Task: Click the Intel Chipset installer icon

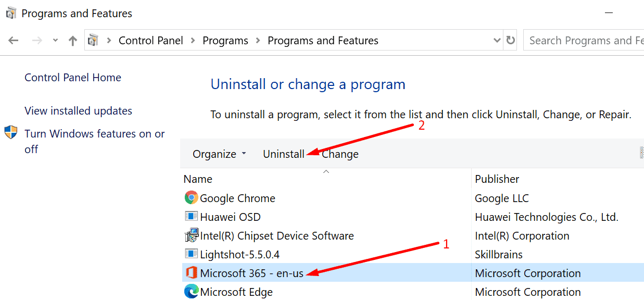Action: pos(191,235)
